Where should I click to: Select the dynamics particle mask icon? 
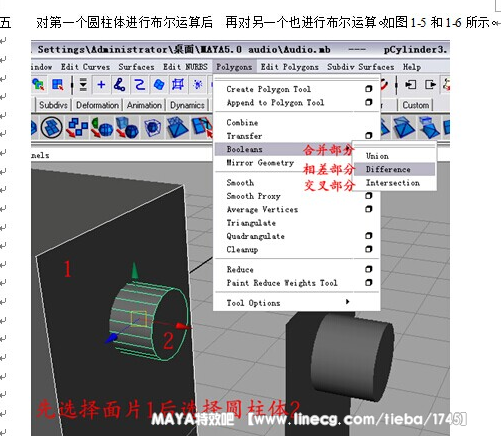[x=198, y=85]
